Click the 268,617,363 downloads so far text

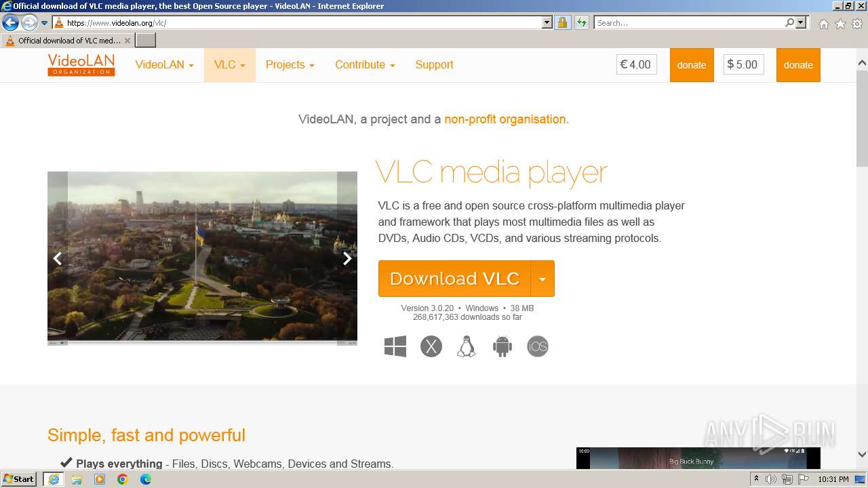coord(467,317)
